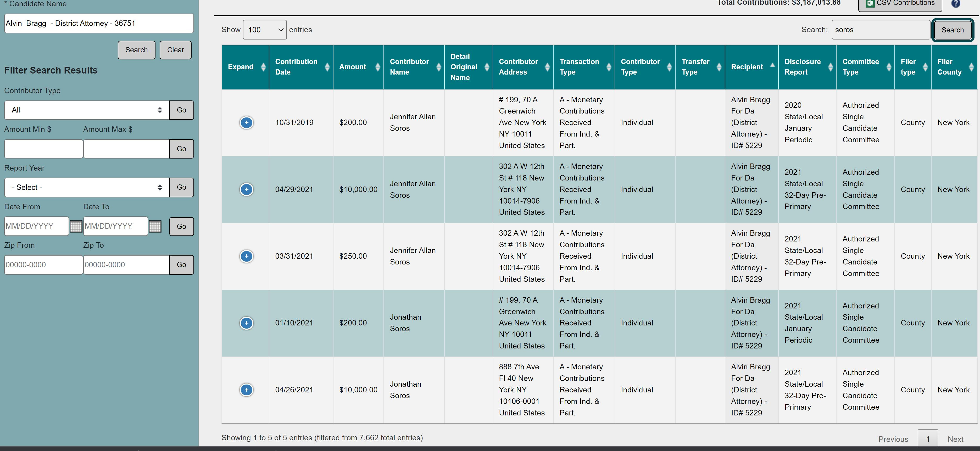
Task: Expand the 04/26/2021 Jonathan Soros row
Action: [246, 390]
